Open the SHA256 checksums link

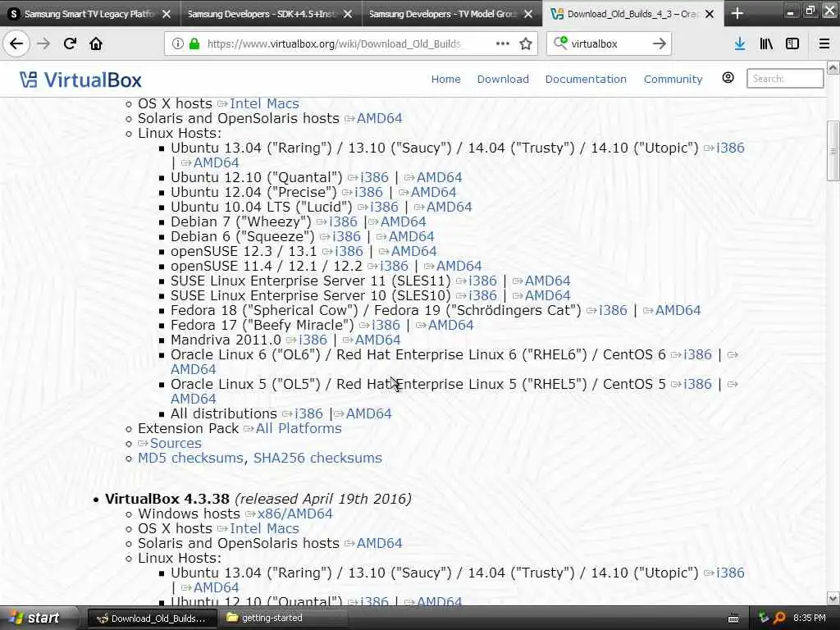[317, 458]
